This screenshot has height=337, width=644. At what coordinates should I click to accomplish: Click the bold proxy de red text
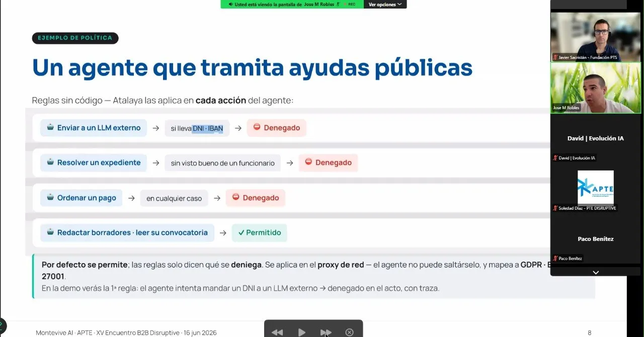[x=341, y=264]
